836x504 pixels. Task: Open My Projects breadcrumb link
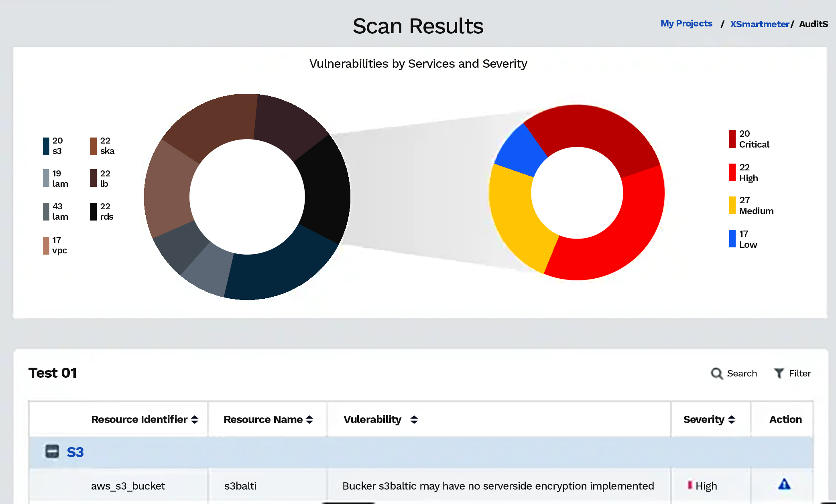pos(686,24)
